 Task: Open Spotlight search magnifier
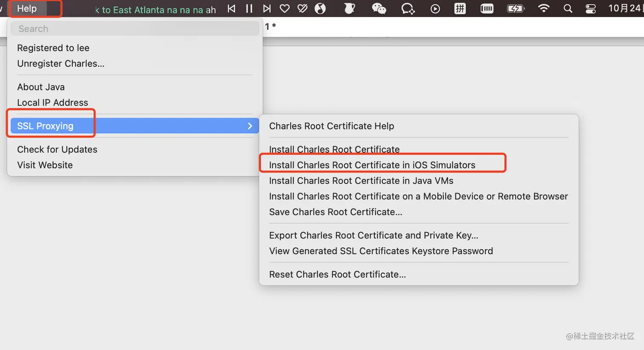tap(568, 9)
